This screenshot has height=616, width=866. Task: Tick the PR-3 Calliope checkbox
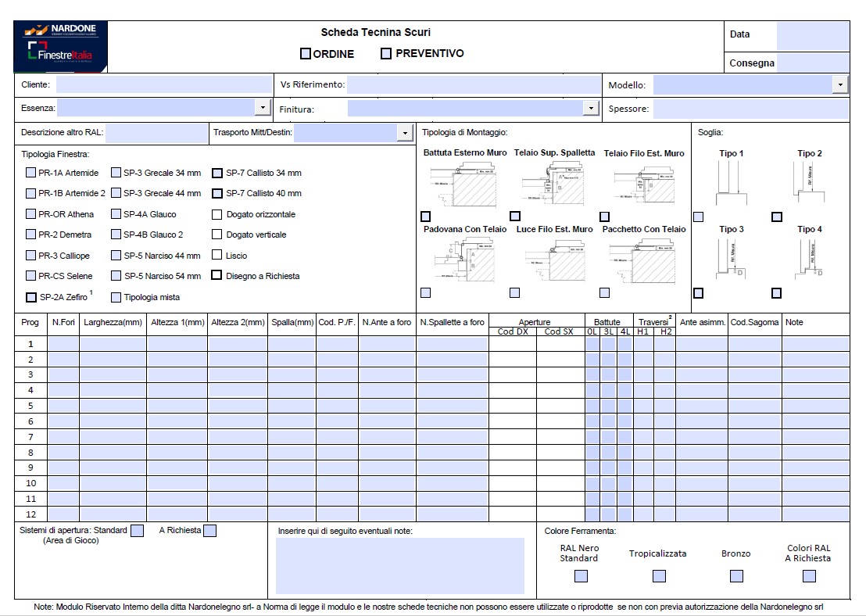[31, 256]
